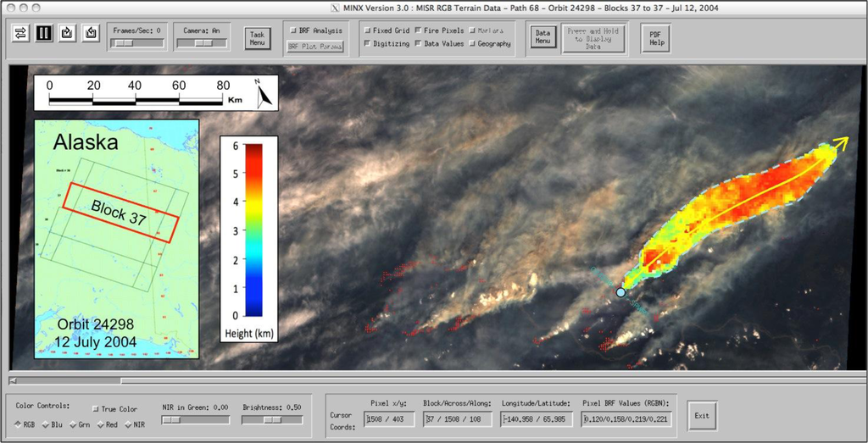Click the Exit button

(x=703, y=416)
